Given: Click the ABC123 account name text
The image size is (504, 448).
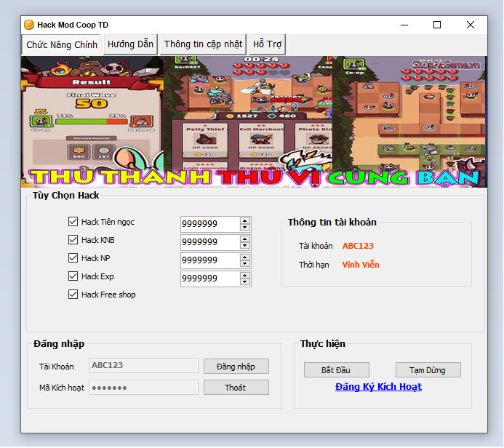Looking at the screenshot, I should click(x=358, y=246).
